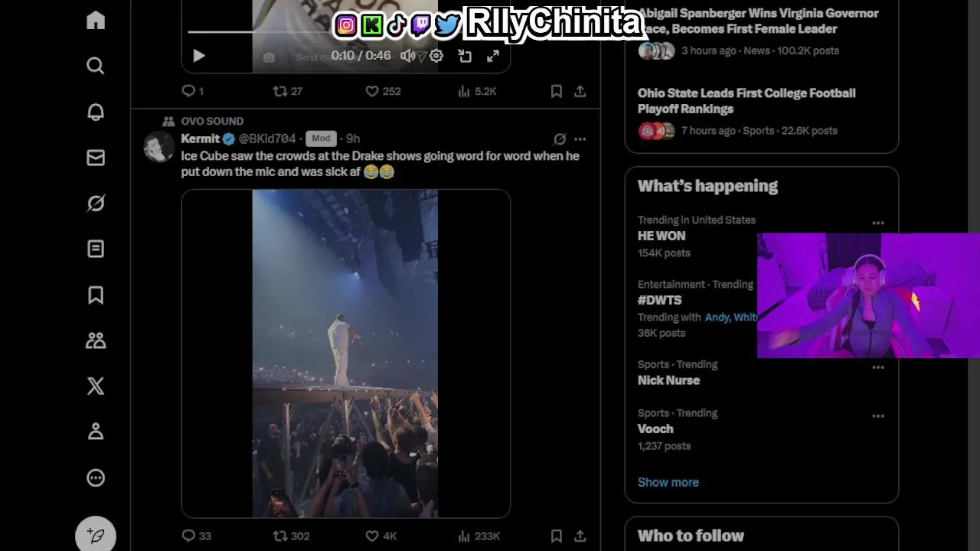Image resolution: width=980 pixels, height=551 pixels.
Task: Open the Search explore icon
Action: (96, 66)
